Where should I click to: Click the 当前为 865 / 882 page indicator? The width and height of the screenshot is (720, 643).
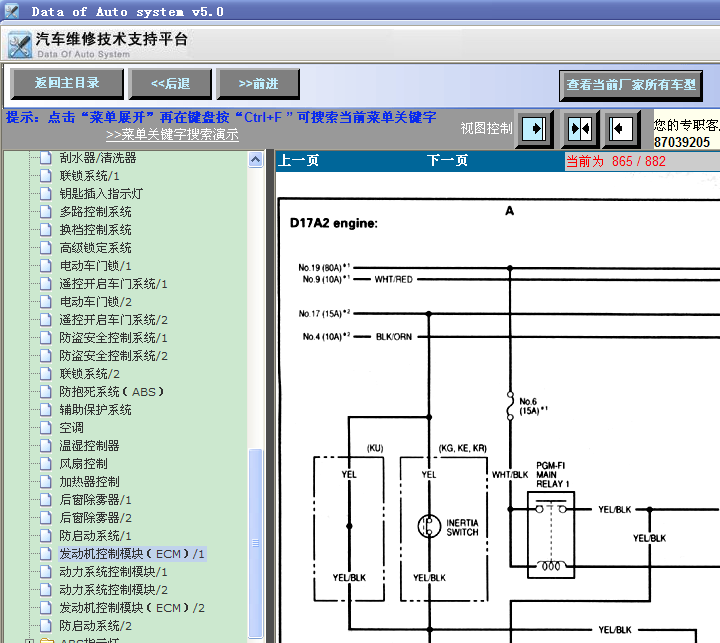(615, 161)
